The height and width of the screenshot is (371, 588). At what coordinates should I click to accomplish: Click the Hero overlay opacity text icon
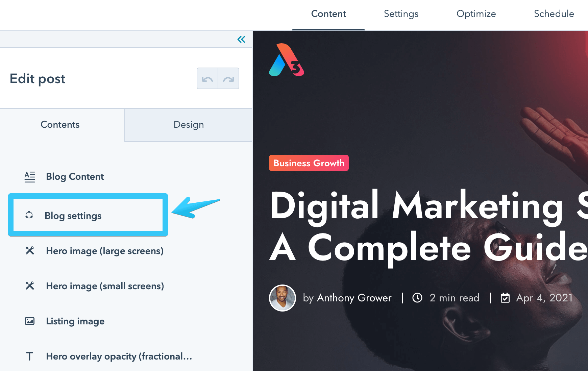[x=30, y=356]
